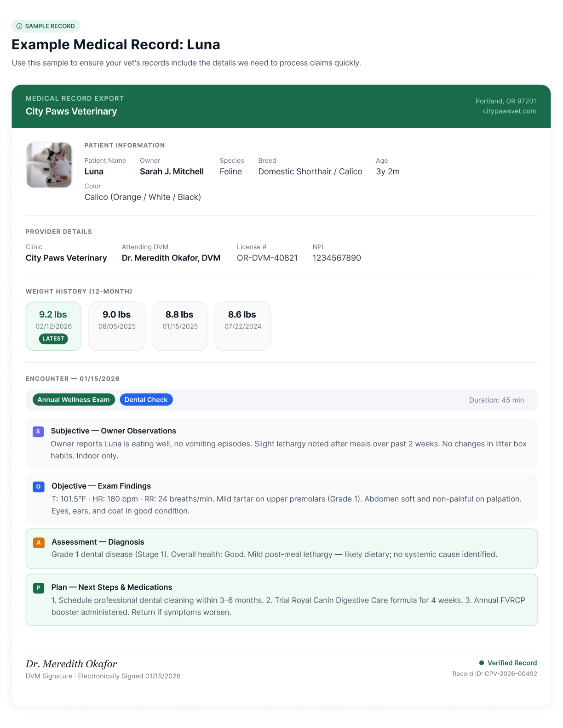The image size is (563, 728).
Task: Open Luna's cat photo thumbnail
Action: 49,165
